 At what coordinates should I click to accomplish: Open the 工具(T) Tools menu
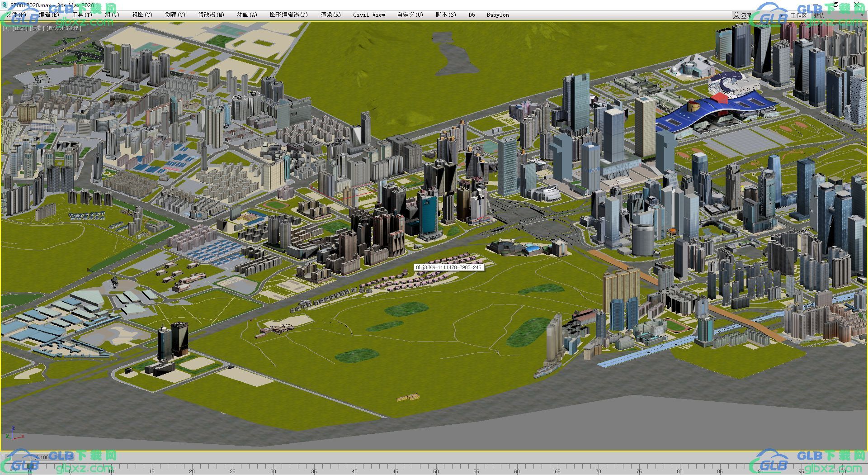(82, 15)
